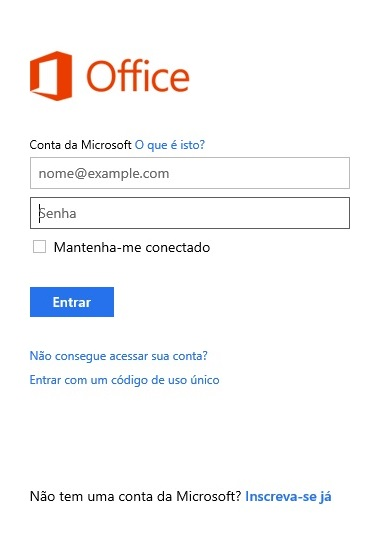Viewport: 378px width, 547px height.
Task: Click "Não tem uma conta da Microsoft?" text
Action: [x=135, y=496]
